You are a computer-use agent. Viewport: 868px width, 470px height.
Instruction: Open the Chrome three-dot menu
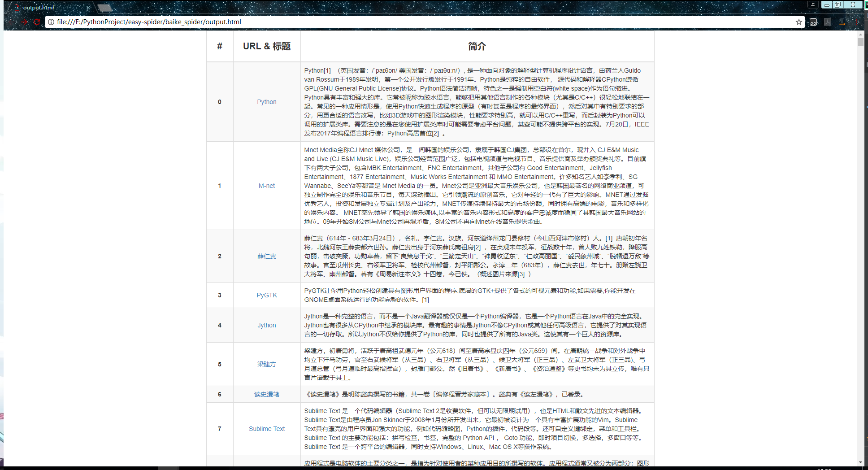pos(856,22)
